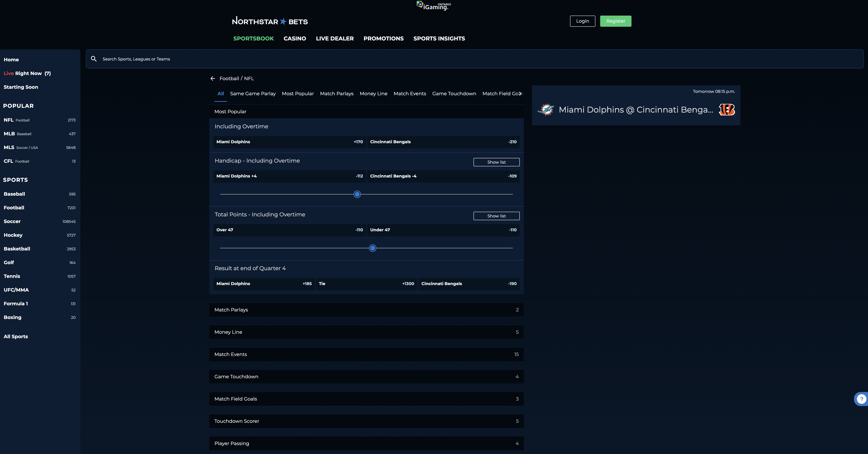Click the tabs scroll-right arrow
This screenshot has width=868, height=454.
[x=521, y=94]
